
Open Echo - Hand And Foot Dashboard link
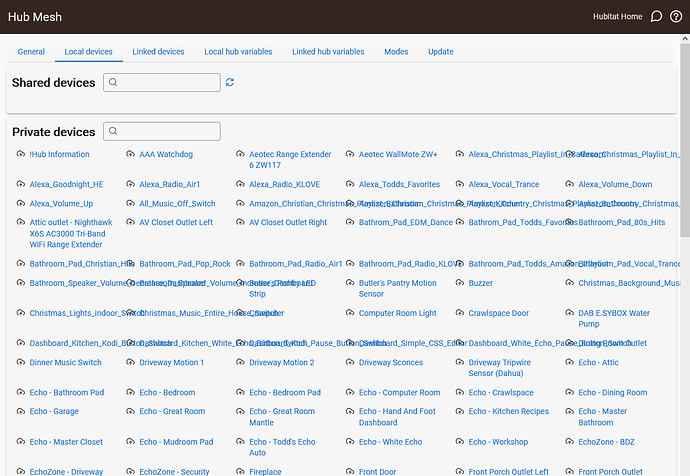click(397, 417)
